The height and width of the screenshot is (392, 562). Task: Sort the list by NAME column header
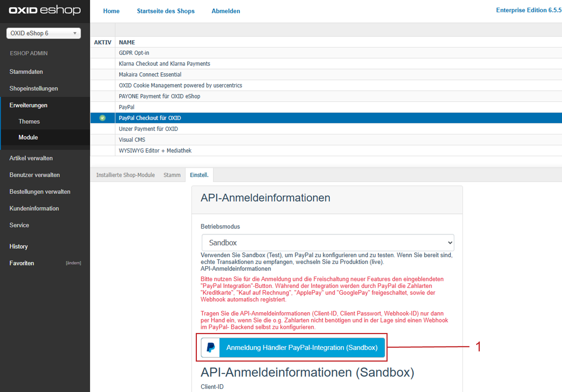point(127,42)
